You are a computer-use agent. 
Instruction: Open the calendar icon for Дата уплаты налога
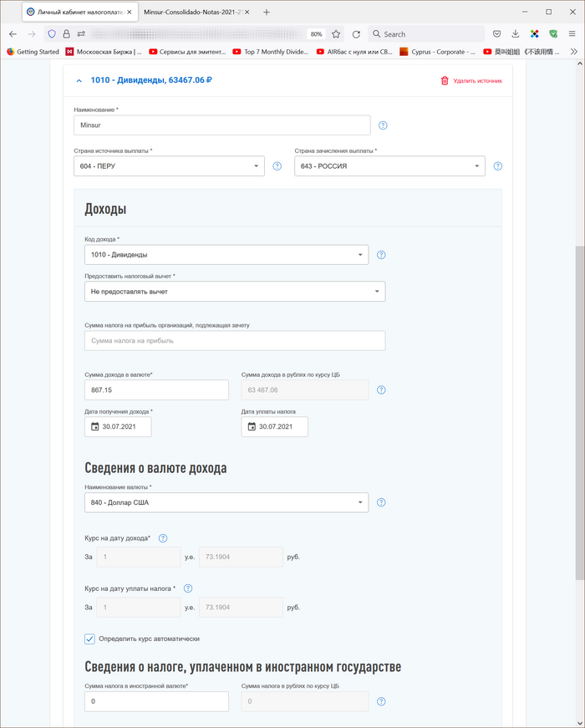point(251,427)
